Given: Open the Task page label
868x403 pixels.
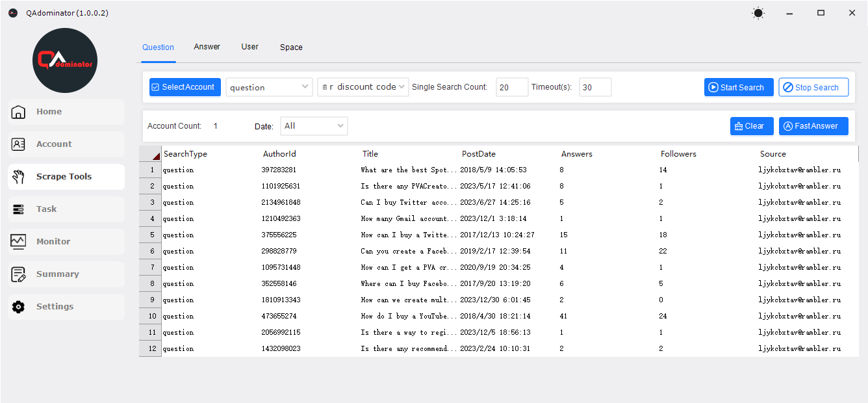Looking at the screenshot, I should click(x=46, y=209).
